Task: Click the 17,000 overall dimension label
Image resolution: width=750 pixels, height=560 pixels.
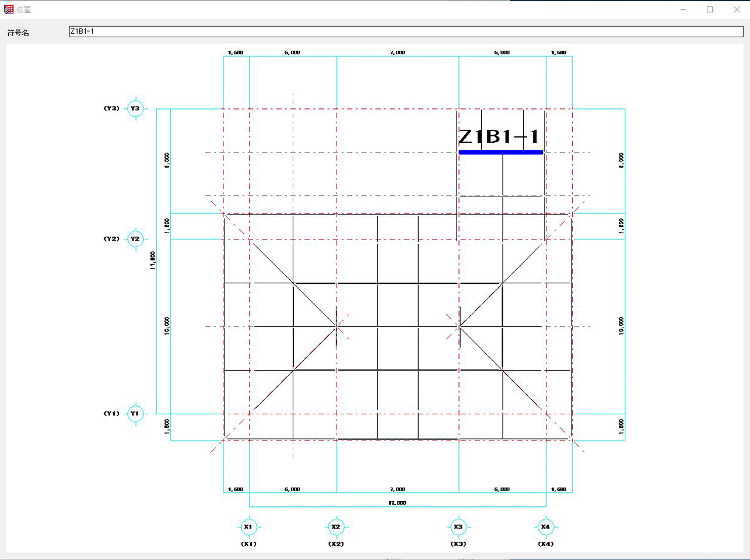Action: point(397,503)
